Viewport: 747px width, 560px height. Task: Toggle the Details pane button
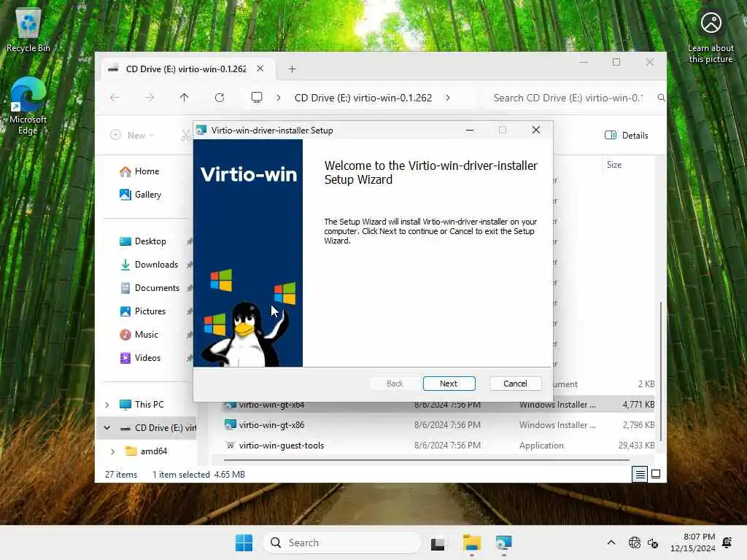627,135
